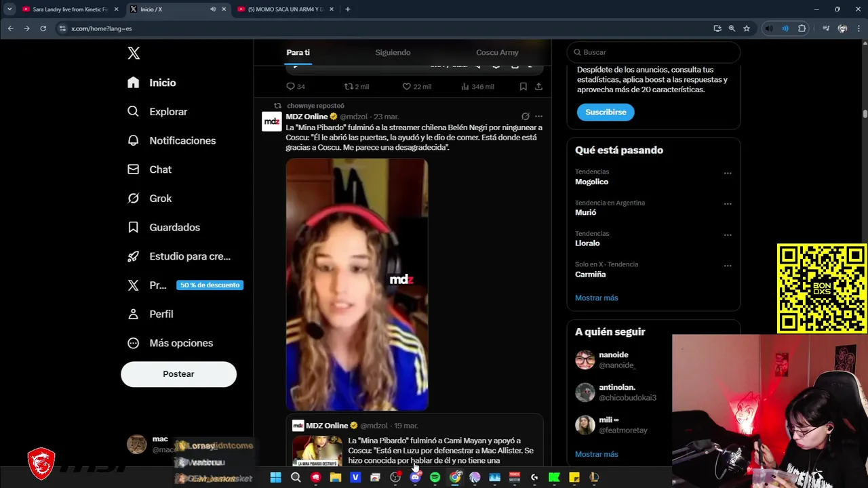The height and width of the screenshot is (488, 868).
Task: Open options for Mogolico trend
Action: (728, 173)
